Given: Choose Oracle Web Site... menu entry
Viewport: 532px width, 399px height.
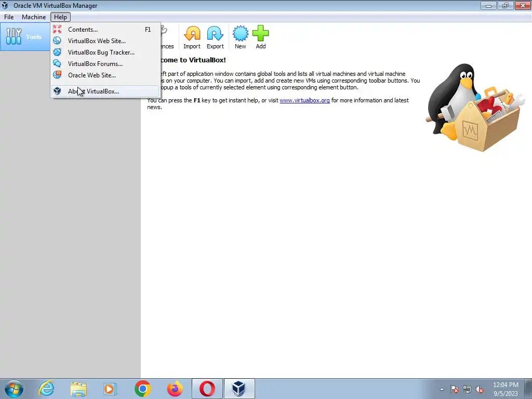Looking at the screenshot, I should click(105, 75).
